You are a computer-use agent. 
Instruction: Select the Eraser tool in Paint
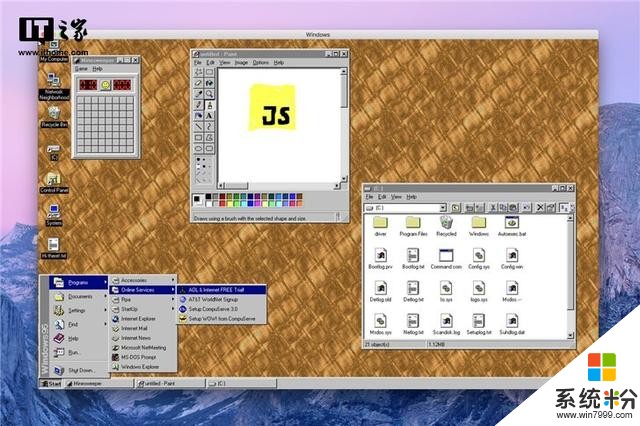[199, 83]
